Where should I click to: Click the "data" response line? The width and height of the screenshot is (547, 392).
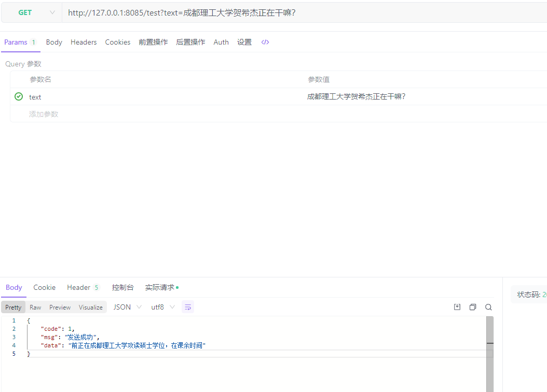pyautogui.click(x=123, y=345)
